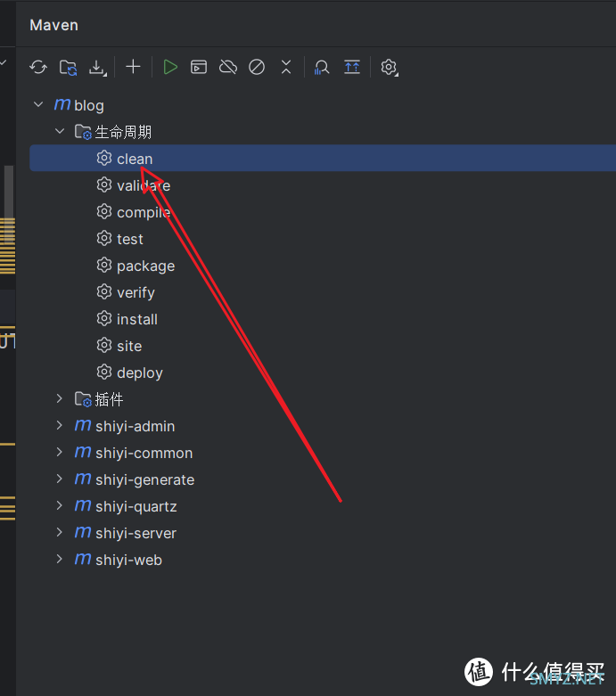Open the Maven settings gear in the toolbar
616x696 pixels.
pyautogui.click(x=389, y=68)
